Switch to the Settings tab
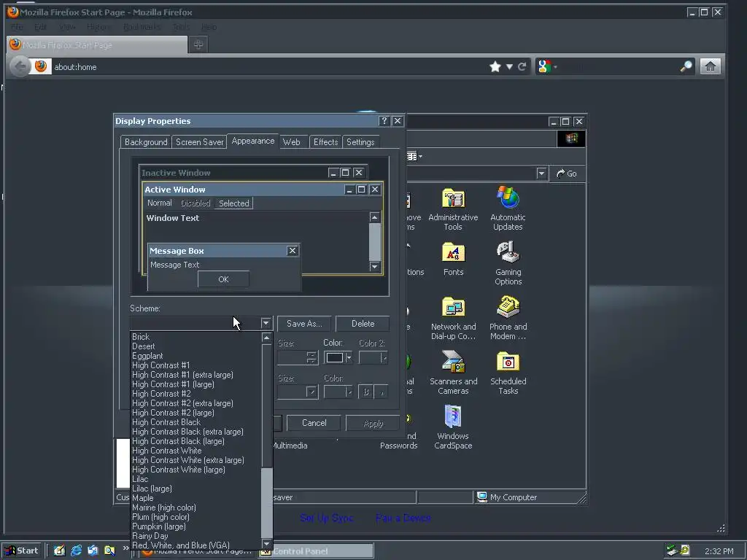 tap(360, 142)
